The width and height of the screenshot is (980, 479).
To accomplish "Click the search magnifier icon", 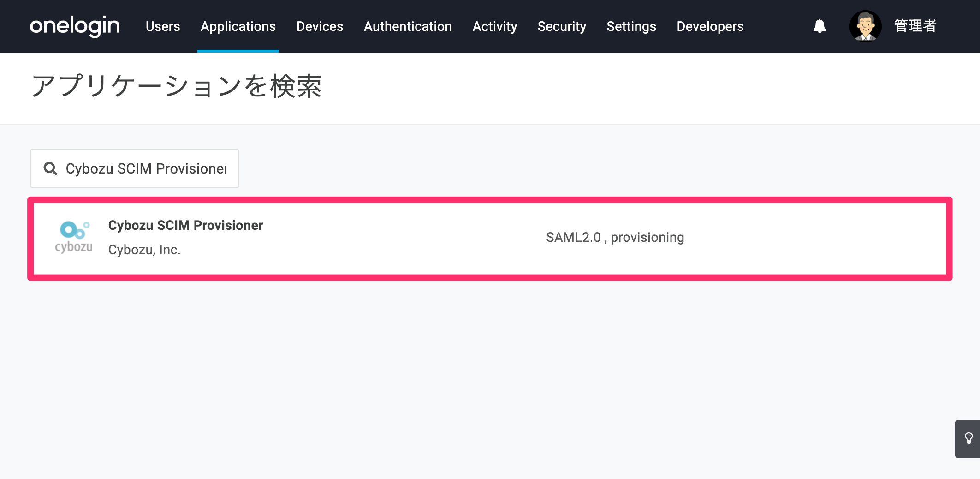I will (50, 168).
